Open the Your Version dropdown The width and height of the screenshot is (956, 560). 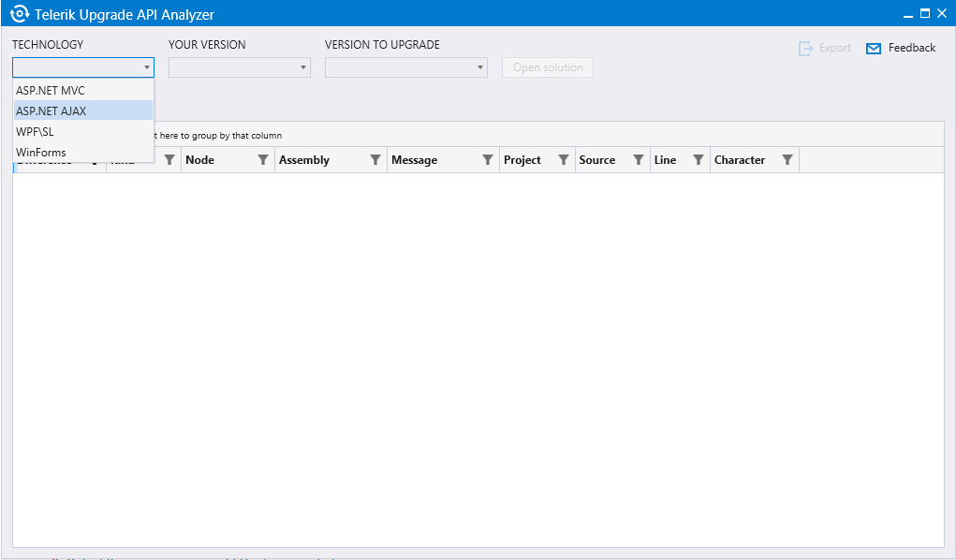pos(239,67)
